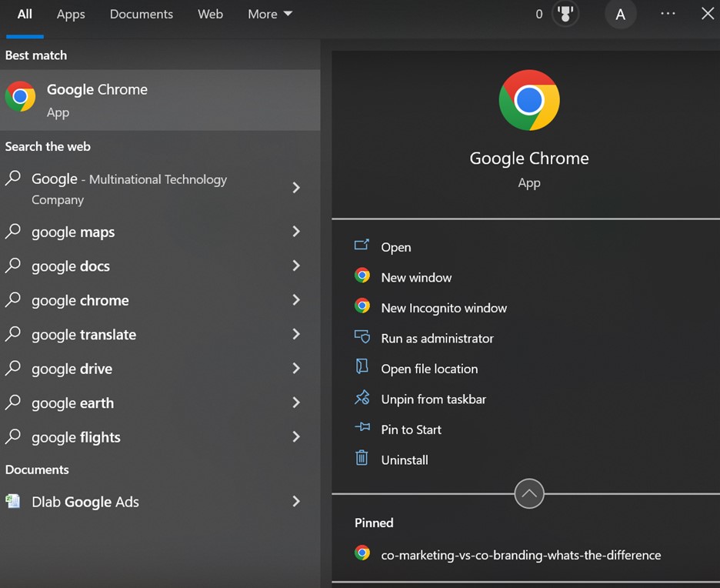Screen dimensions: 720x588
Task: Open the pinned co-marketing-vs-co-branding page
Action: pos(520,554)
